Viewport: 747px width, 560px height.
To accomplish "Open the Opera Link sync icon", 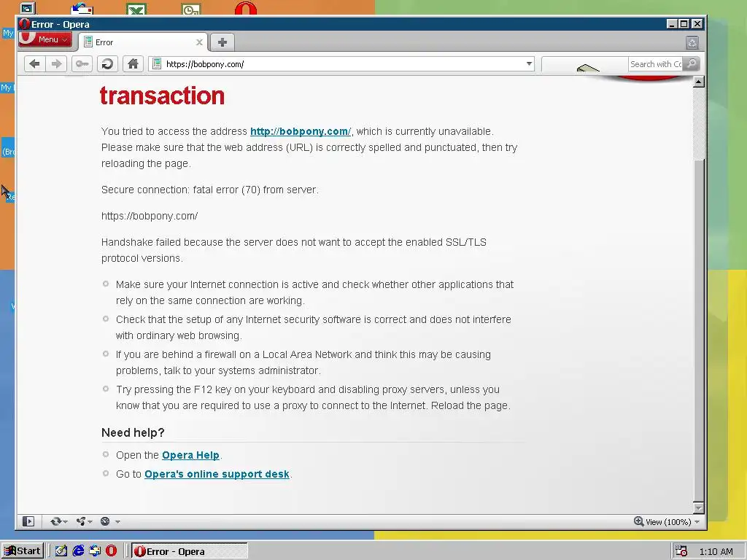I will coord(55,521).
